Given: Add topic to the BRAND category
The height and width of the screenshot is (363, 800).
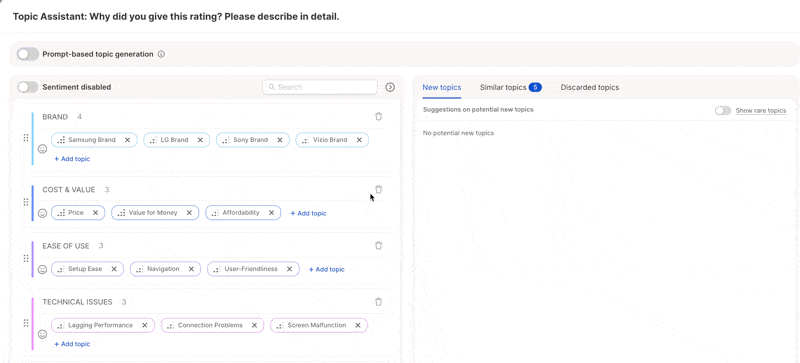Looking at the screenshot, I should pos(72,159).
